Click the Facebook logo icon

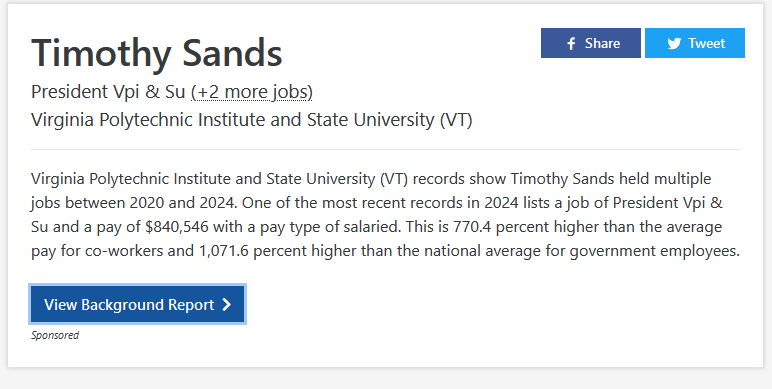[x=571, y=44]
